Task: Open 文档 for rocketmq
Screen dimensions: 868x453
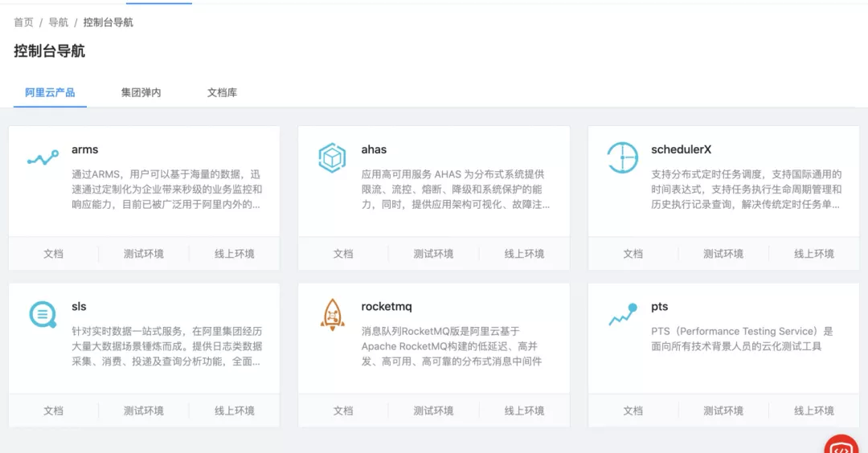Action: [343, 411]
